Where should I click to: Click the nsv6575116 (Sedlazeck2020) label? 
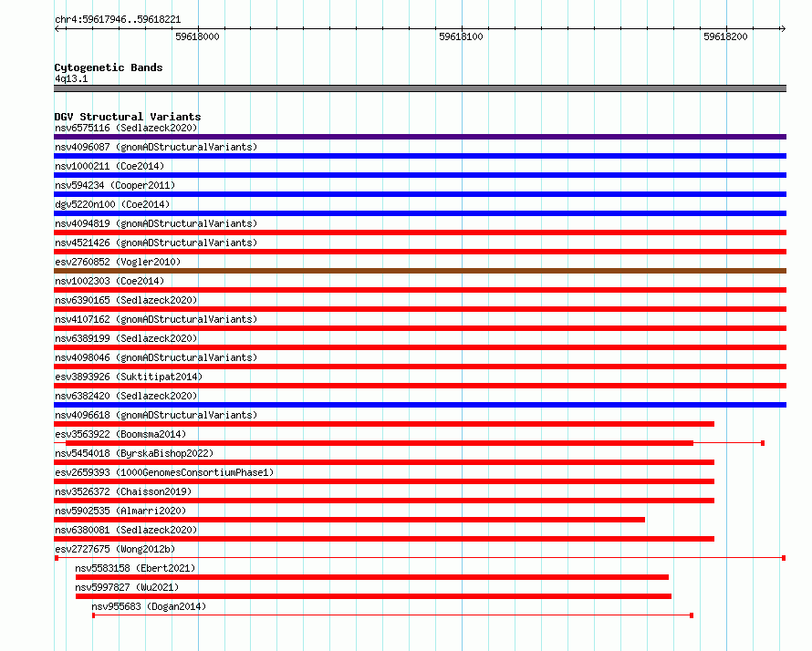[126, 128]
